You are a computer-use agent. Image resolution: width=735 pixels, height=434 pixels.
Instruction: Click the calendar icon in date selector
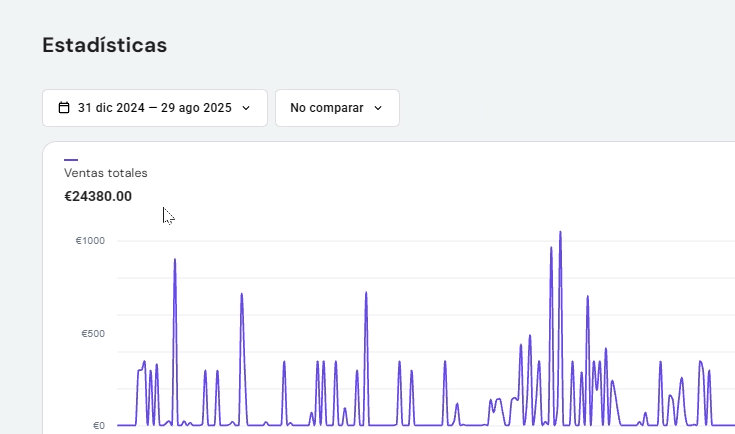[64, 107]
